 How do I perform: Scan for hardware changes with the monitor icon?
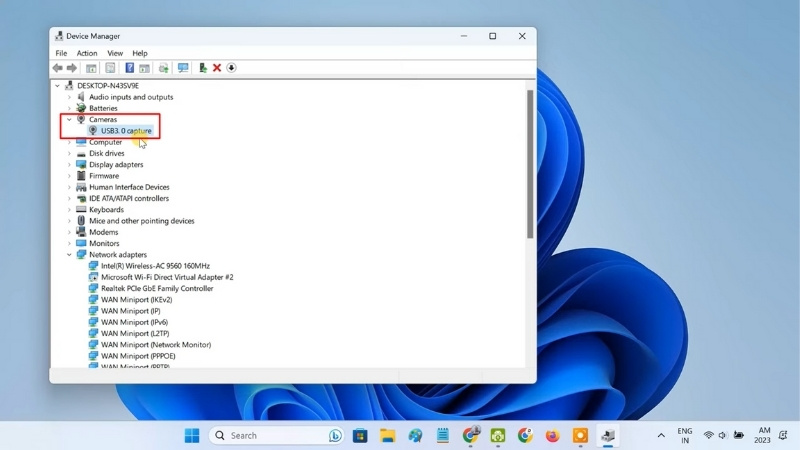click(183, 68)
